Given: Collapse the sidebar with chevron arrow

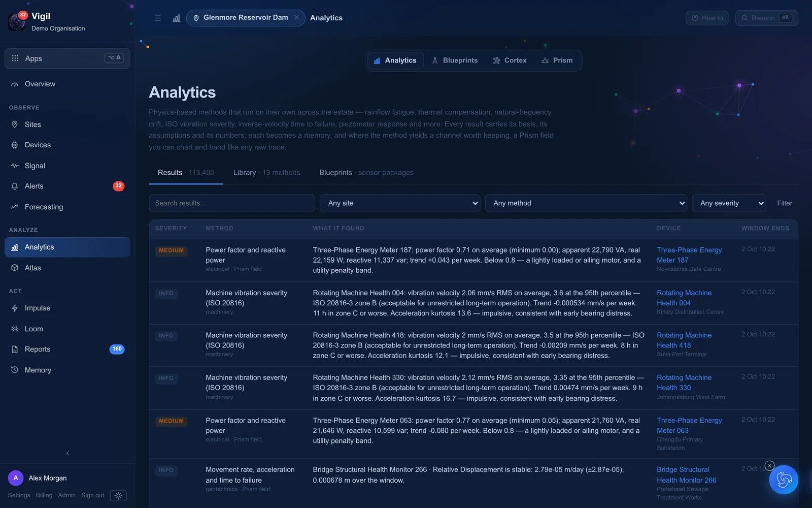Looking at the screenshot, I should click(67, 453).
